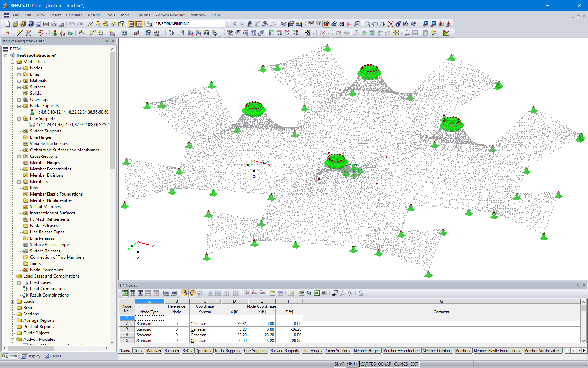
Task: Open a model with the Open folder icon
Action: pos(15,24)
